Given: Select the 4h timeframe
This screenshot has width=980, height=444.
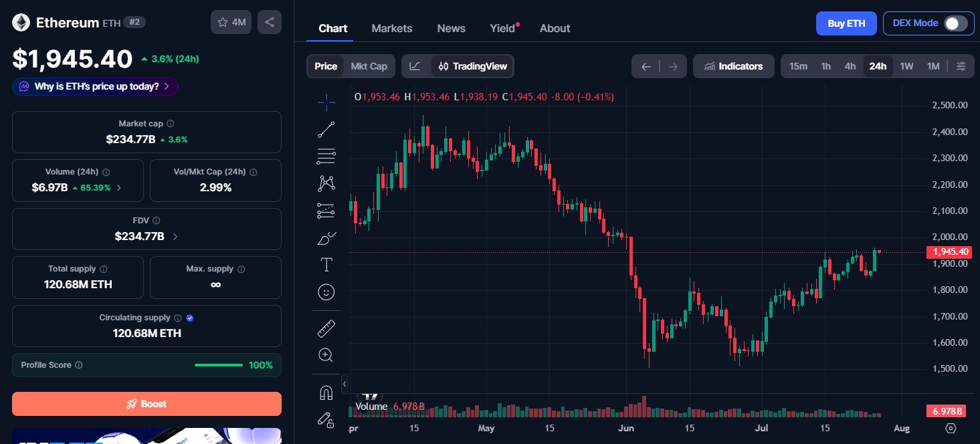Looking at the screenshot, I should (x=850, y=66).
